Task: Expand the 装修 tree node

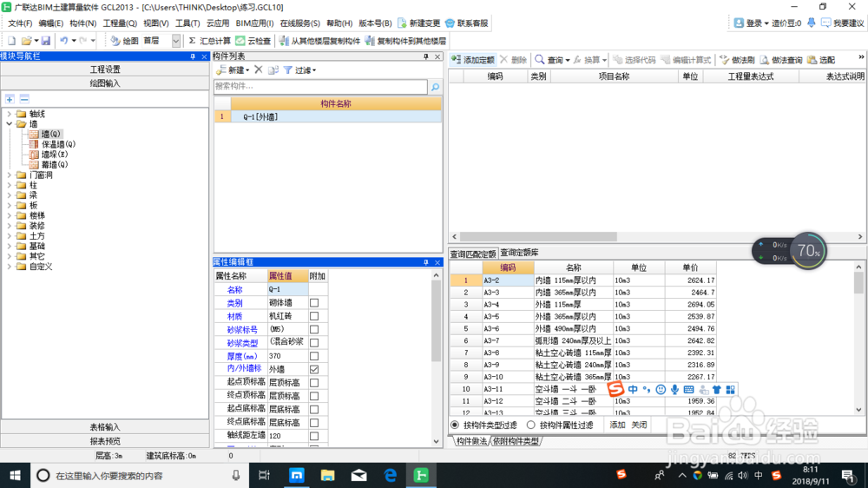Action: tap(9, 226)
